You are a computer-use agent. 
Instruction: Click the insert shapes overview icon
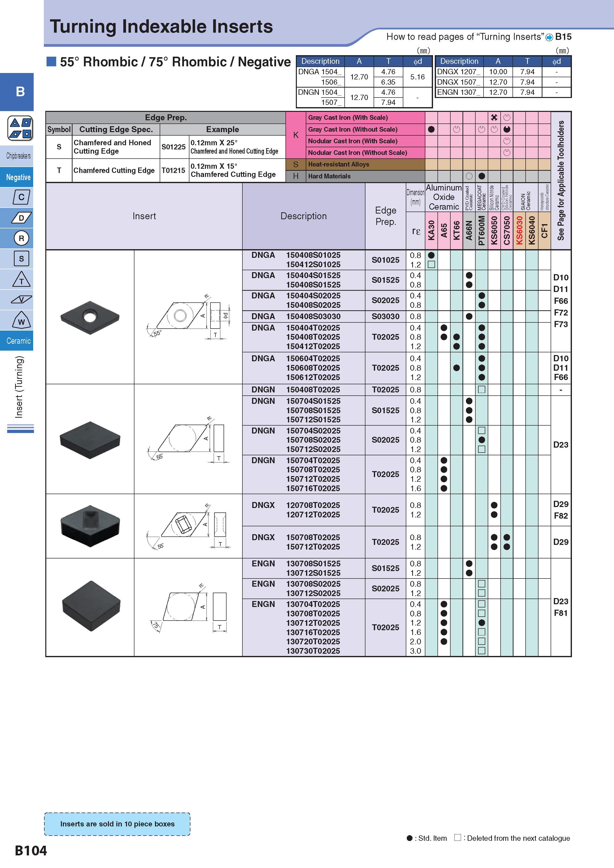pos(21,128)
